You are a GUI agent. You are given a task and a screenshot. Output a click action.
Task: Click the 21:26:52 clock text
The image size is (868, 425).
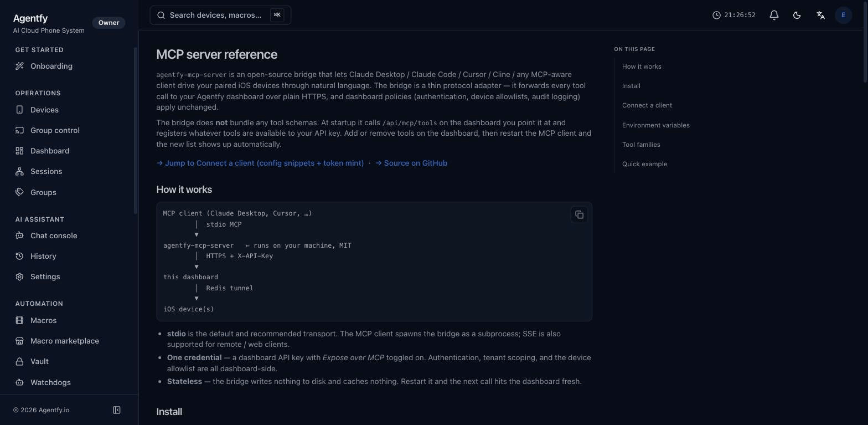click(740, 15)
